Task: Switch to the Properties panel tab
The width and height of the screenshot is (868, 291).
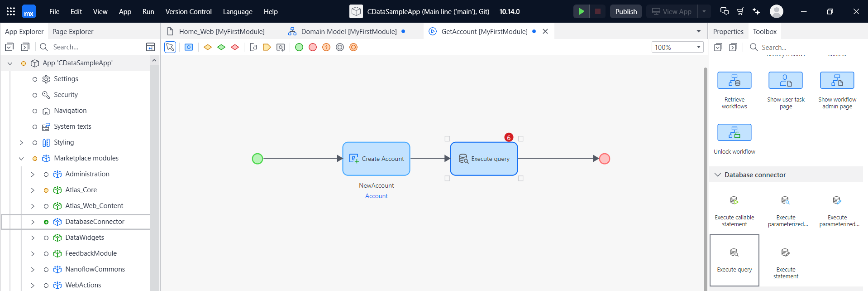Action: coord(728,32)
